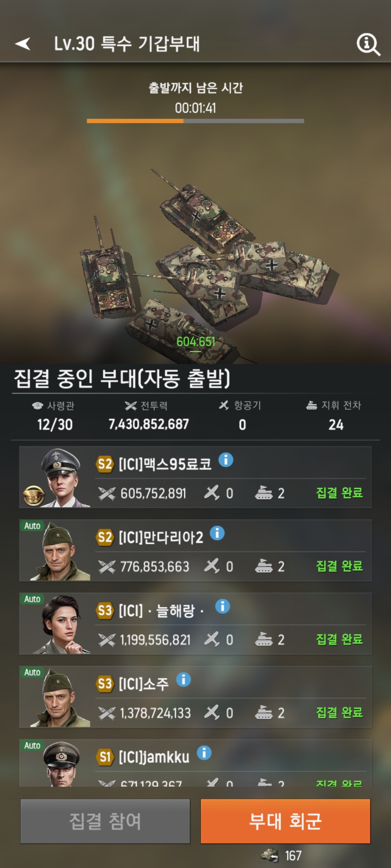The width and height of the screenshot is (391, 868).
Task: Tap the 늘해랑 female commander portrait
Action: coord(61,624)
